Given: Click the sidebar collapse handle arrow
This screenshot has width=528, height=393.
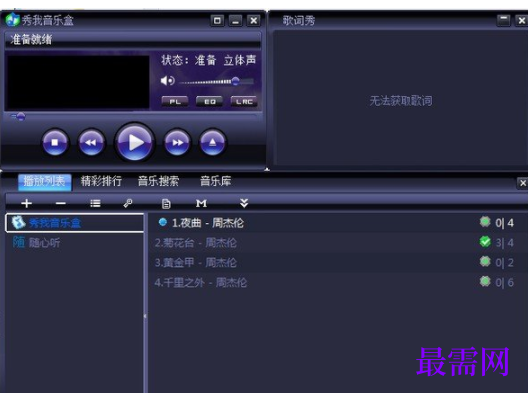Looking at the screenshot, I should pos(145,316).
